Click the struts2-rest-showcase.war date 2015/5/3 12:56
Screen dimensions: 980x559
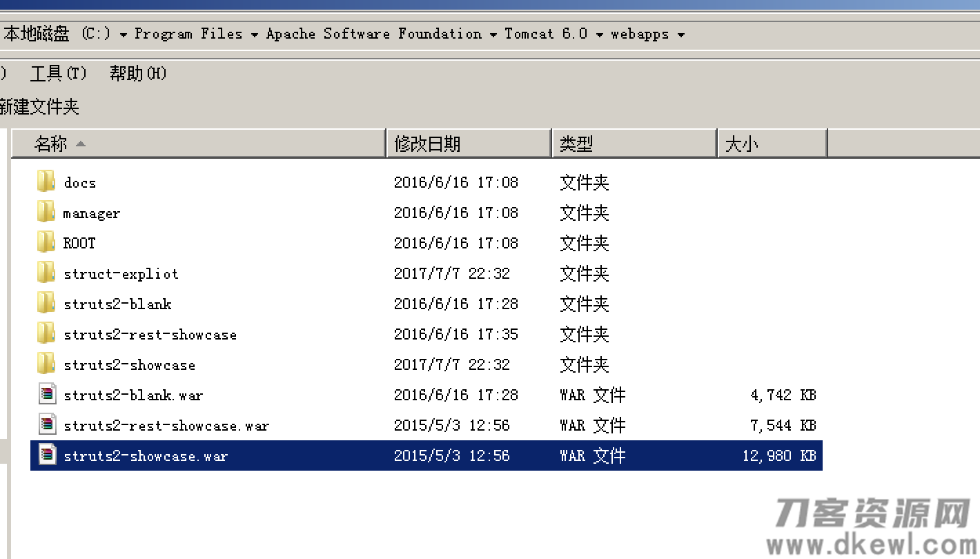point(452,426)
